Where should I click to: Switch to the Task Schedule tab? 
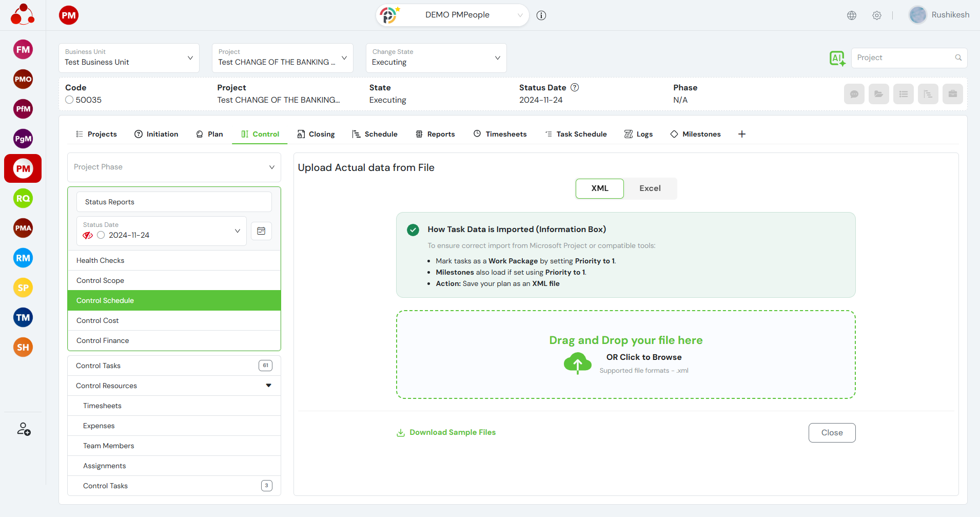click(576, 134)
